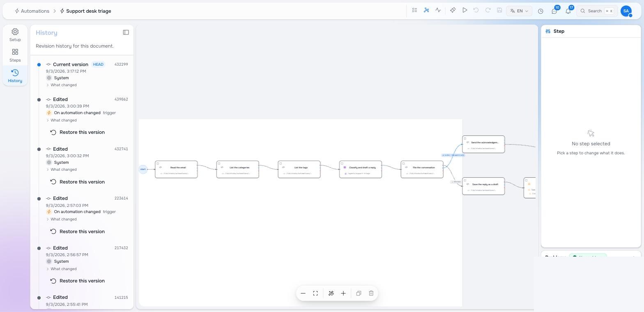
Task: Open chat messages with 10 badge
Action: tap(554, 11)
